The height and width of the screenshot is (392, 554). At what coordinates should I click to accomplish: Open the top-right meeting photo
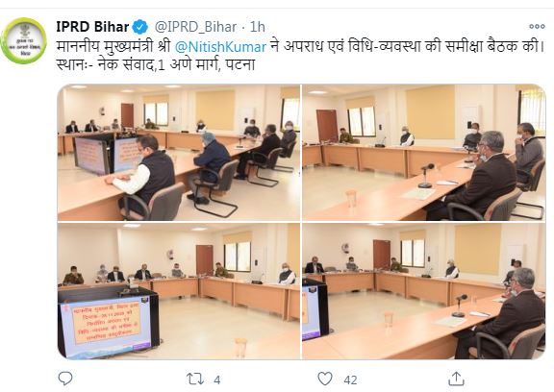click(x=423, y=153)
